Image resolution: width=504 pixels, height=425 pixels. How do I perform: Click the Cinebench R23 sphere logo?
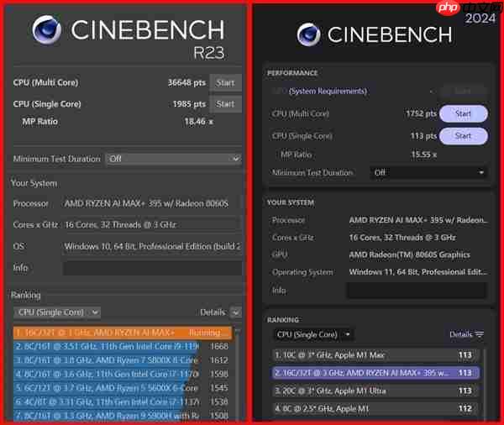pyautogui.click(x=48, y=31)
